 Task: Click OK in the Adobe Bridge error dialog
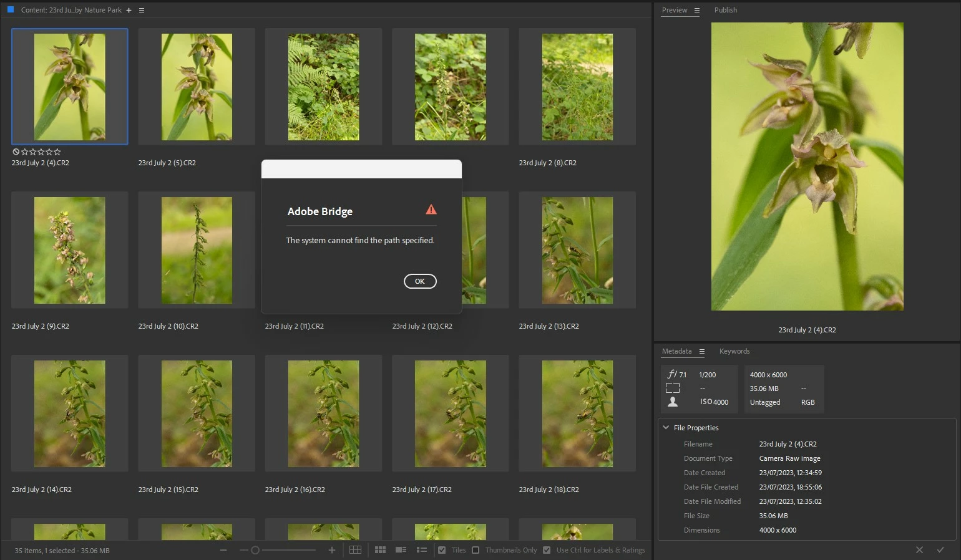(420, 281)
